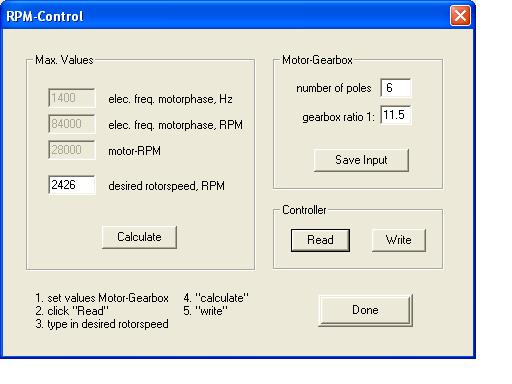Click the Save Input button
Image resolution: width=512 pixels, height=384 pixels.
pyautogui.click(x=361, y=160)
